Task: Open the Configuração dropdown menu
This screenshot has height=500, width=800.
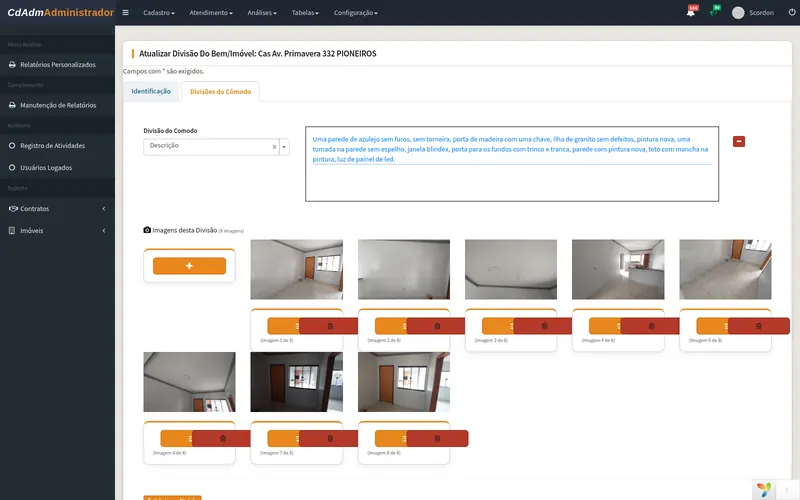Action: 356,13
